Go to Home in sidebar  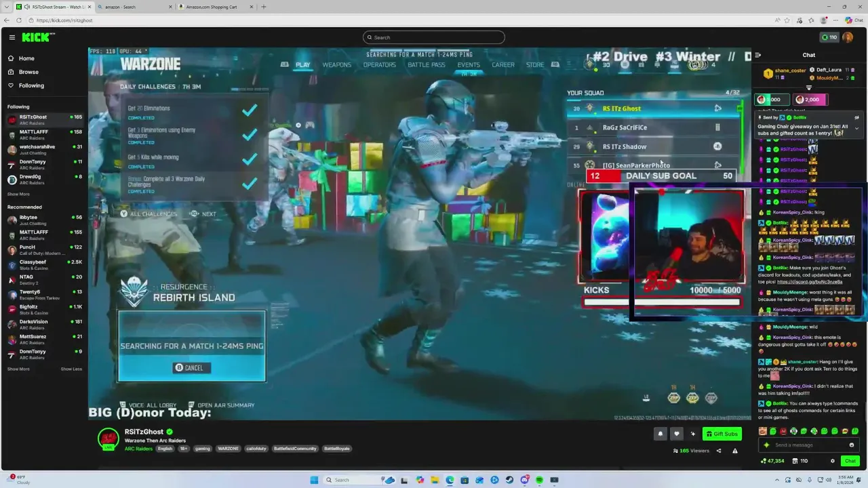click(x=26, y=58)
